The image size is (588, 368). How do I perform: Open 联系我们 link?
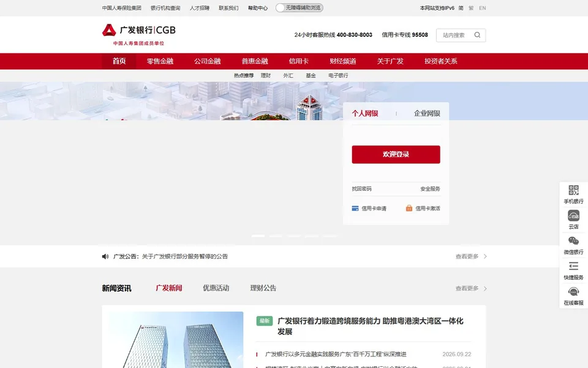tap(228, 8)
